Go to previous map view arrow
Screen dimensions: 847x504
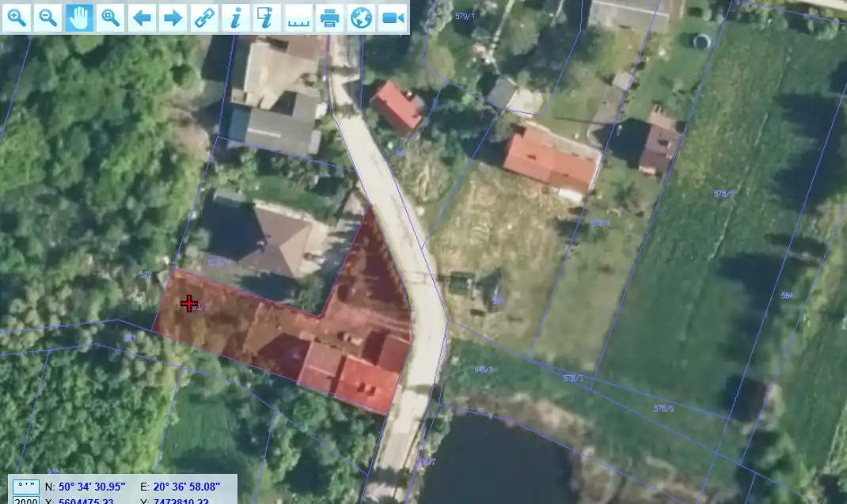[142, 17]
